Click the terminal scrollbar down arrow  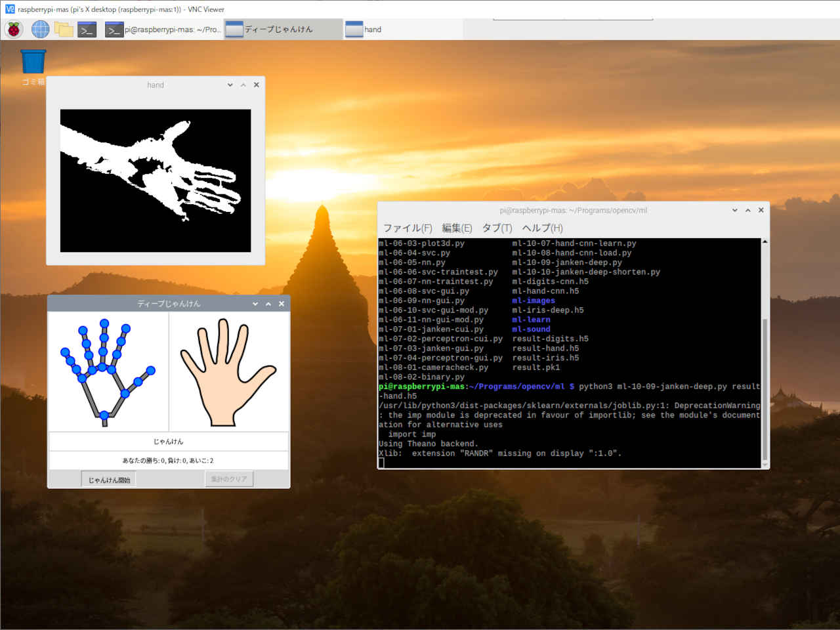(x=765, y=464)
